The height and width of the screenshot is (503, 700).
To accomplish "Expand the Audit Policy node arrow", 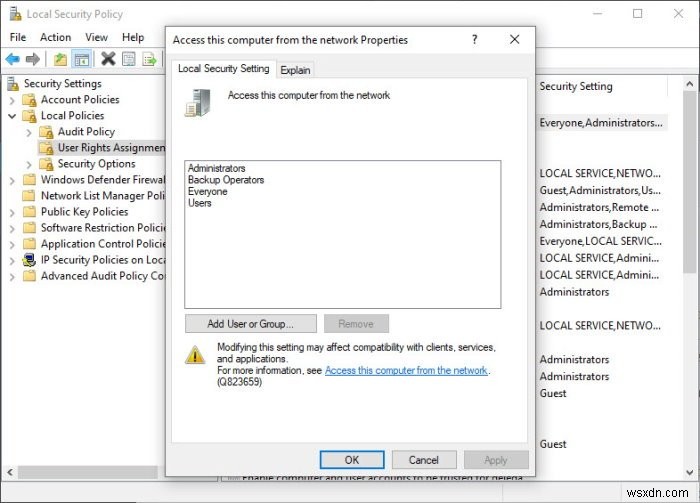I will (x=29, y=133).
